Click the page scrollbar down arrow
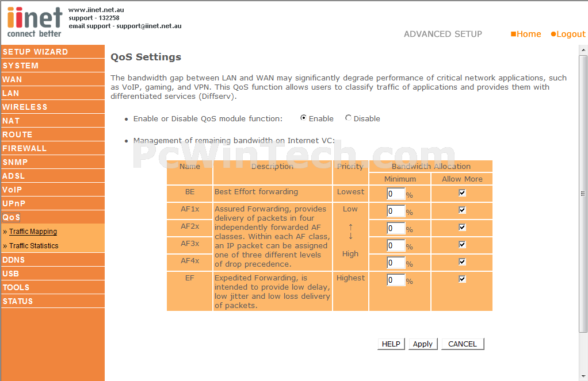The width and height of the screenshot is (588, 381). [x=583, y=376]
